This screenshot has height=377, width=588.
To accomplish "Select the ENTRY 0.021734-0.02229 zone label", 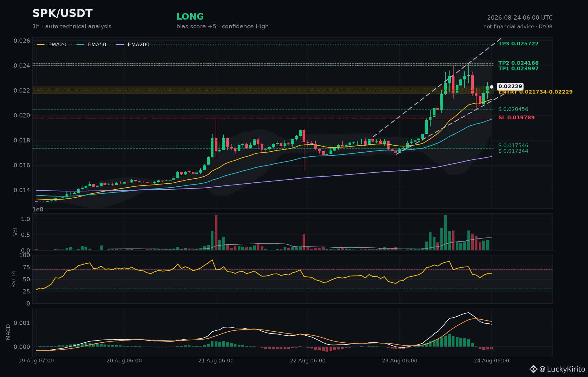I will [536, 92].
